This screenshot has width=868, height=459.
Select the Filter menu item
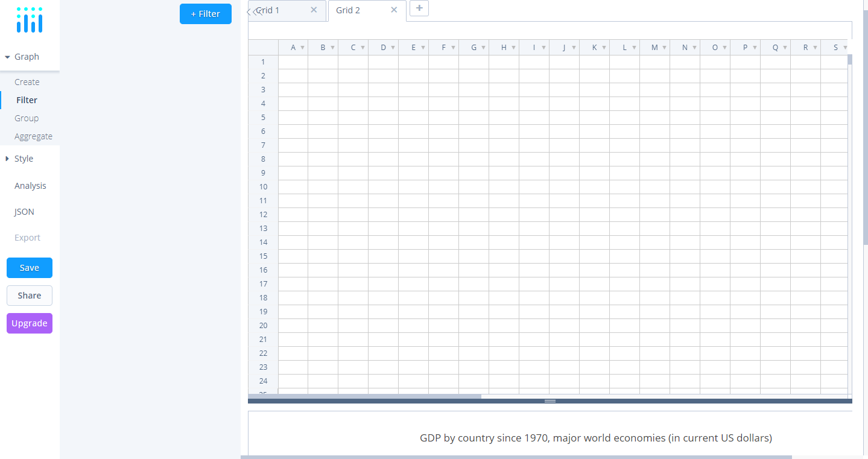(27, 100)
